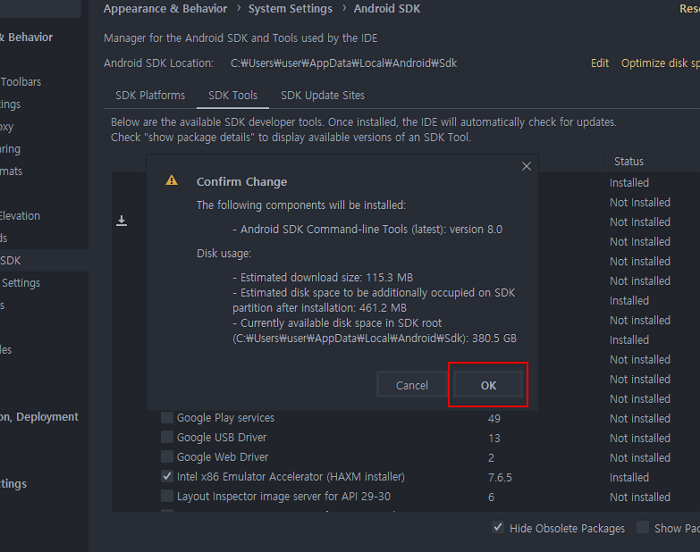
Task: Click Intel x86 Emulator Accelerator row name
Action: [291, 477]
